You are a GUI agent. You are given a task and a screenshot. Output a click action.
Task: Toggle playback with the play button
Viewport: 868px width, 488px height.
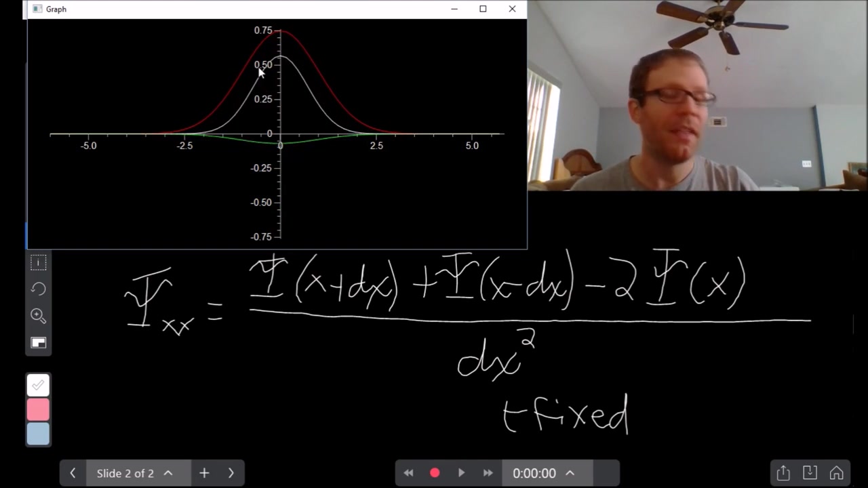tap(461, 472)
